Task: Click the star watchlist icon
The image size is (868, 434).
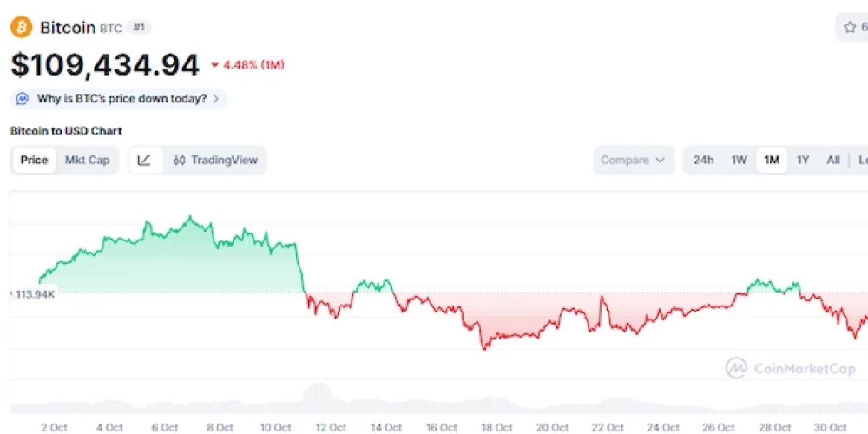Action: click(849, 27)
